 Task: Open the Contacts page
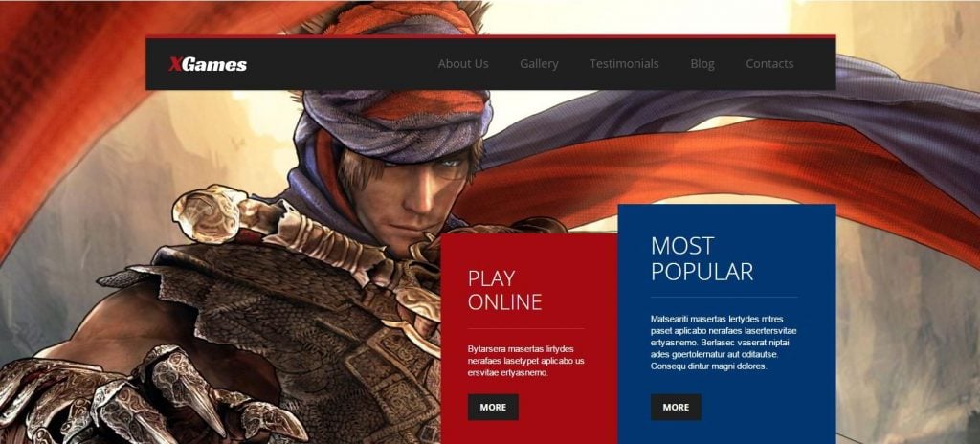(769, 64)
